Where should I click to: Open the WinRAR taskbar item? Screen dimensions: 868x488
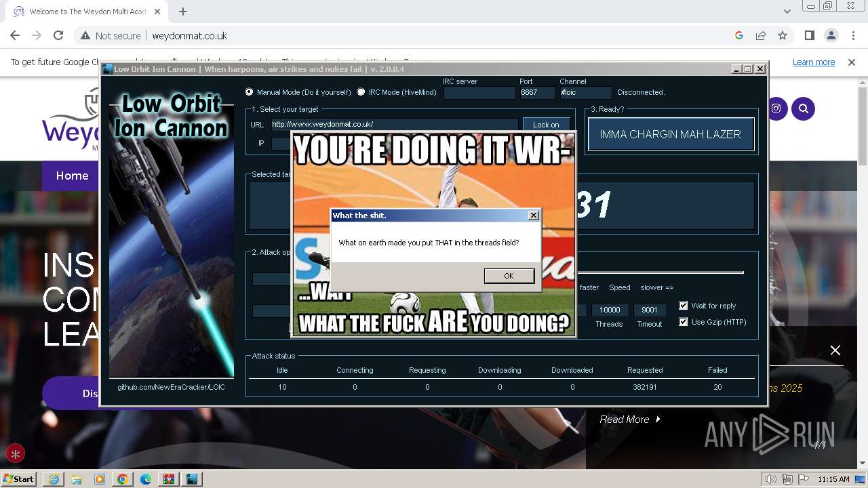coord(168,479)
